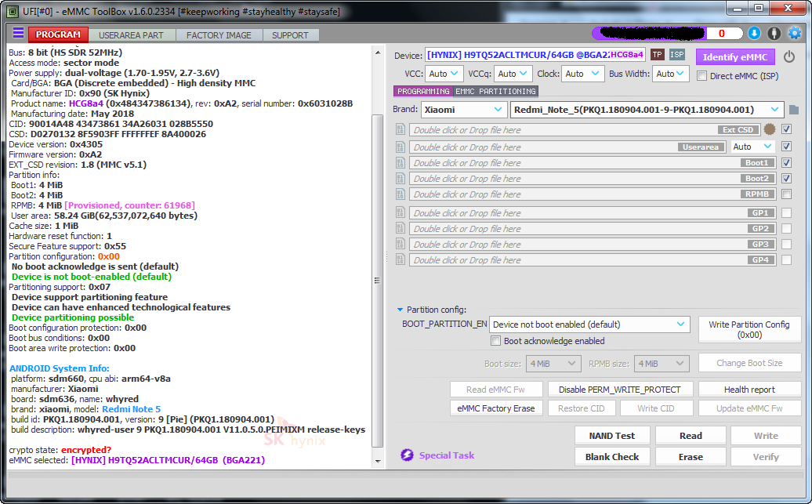This screenshot has width=812, height=504.
Task: Click the UFI app title bar icon
Action: tap(13, 12)
